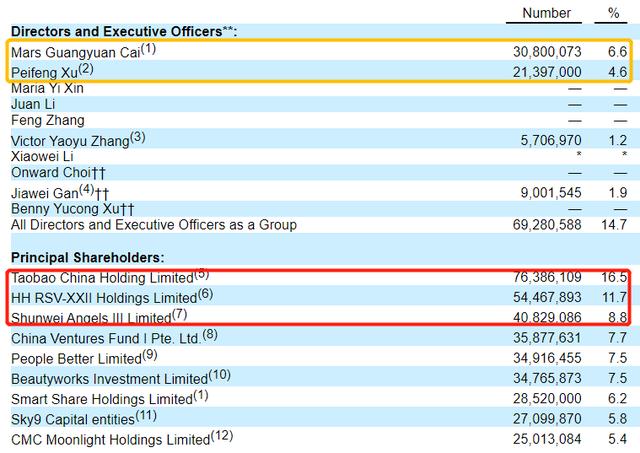Viewport: 640px width, 453px height.
Task: Select share count 54,467,893
Action: pos(547,298)
